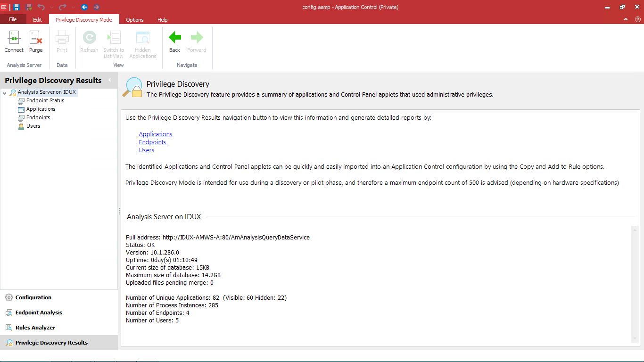Click Switch to List View icon
Image resolution: width=644 pixels, height=362 pixels.
[x=114, y=38]
